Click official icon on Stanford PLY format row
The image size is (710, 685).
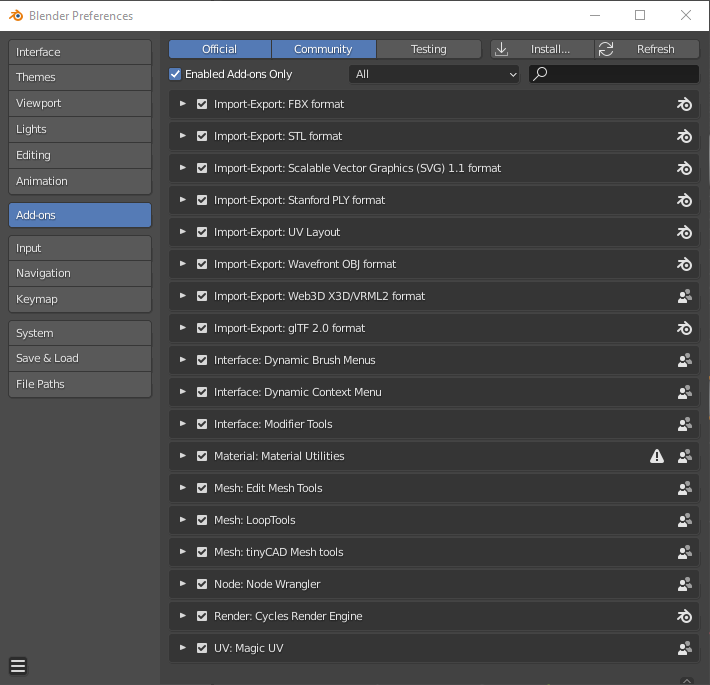point(684,200)
